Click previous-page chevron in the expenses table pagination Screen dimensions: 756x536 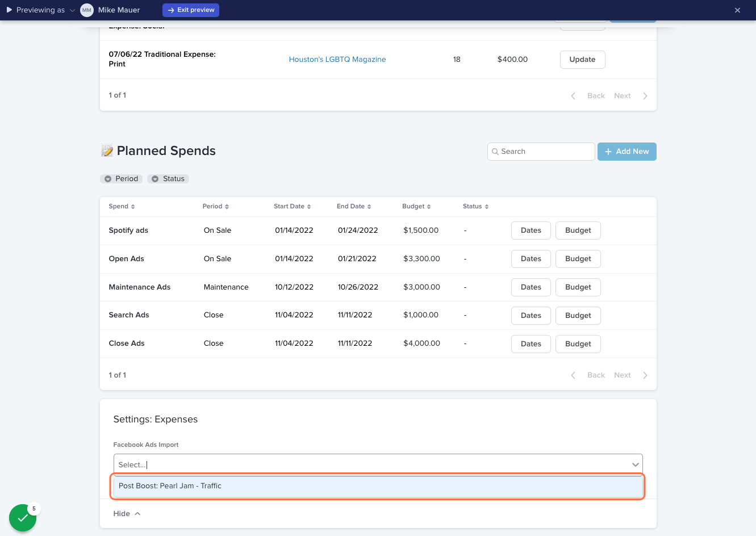573,96
